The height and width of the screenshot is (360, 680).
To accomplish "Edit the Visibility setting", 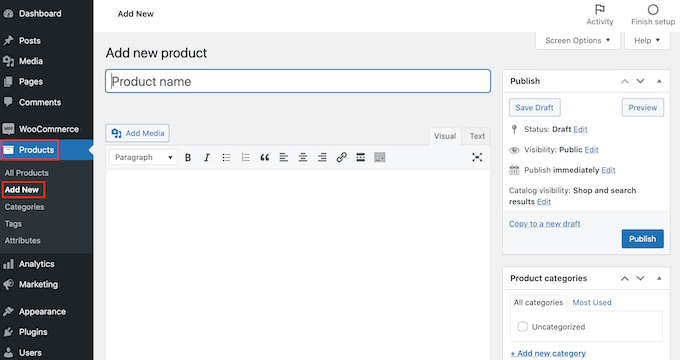I will point(592,150).
